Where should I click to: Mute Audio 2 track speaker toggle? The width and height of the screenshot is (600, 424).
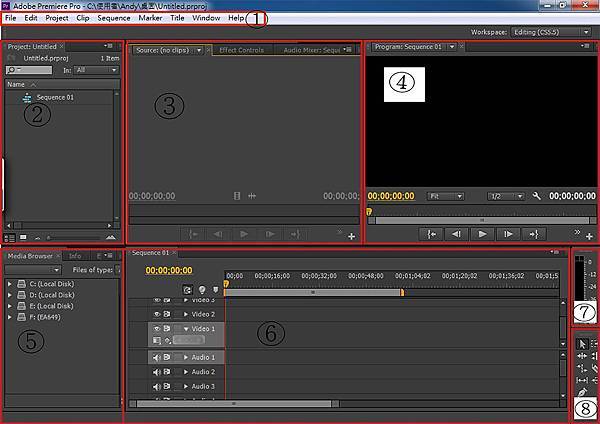coord(157,372)
